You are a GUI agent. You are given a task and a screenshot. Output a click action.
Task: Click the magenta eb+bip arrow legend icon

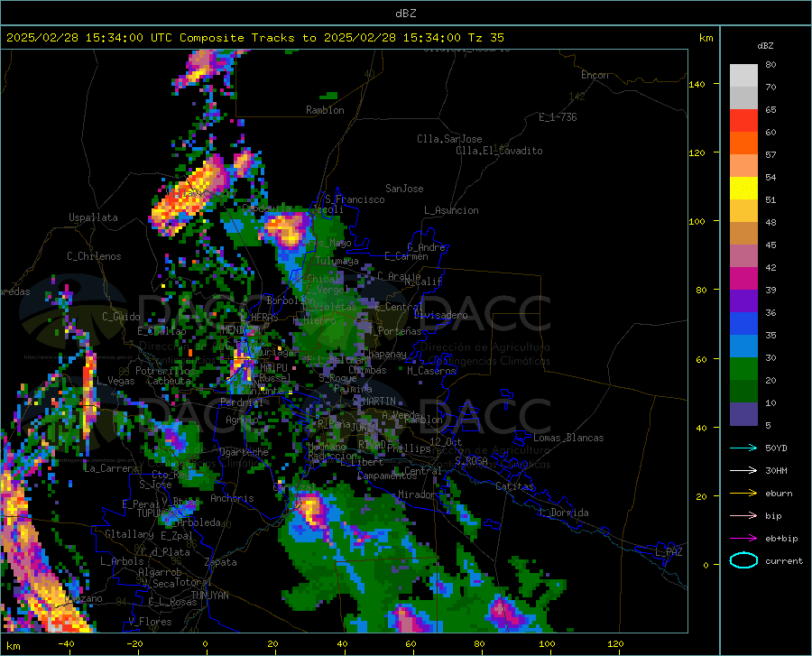point(743,539)
